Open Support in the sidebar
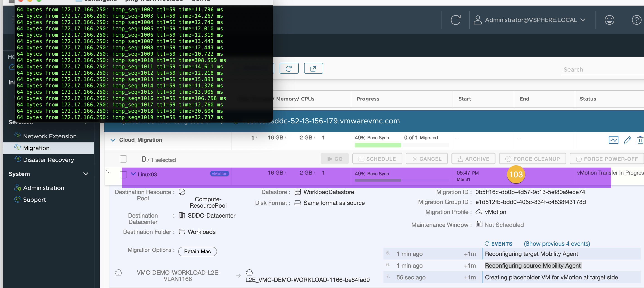 pos(34,200)
